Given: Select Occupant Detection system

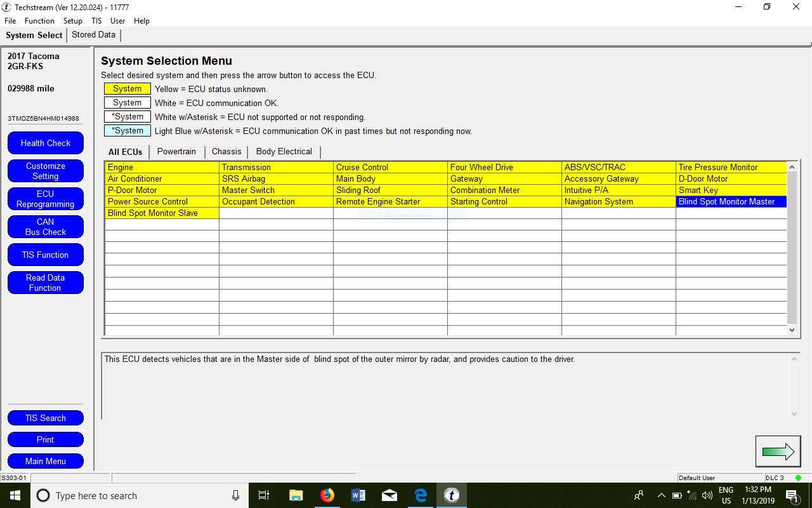Looking at the screenshot, I should [276, 202].
